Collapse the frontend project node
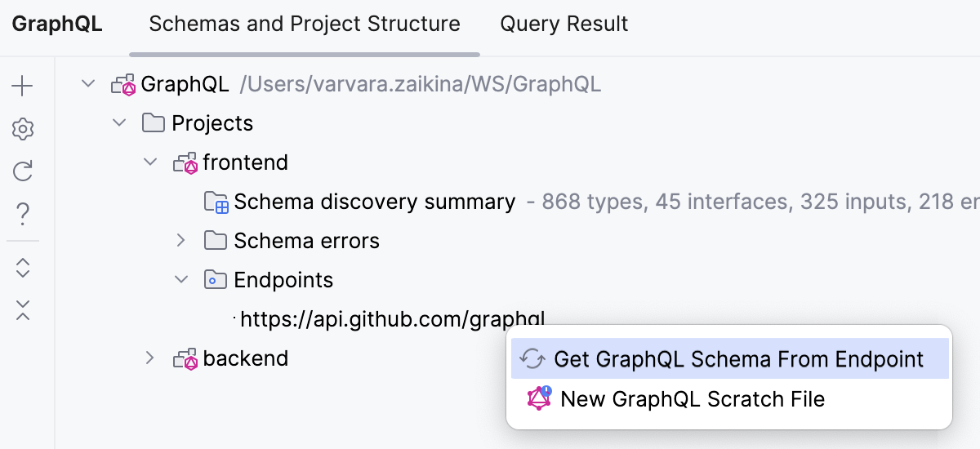 coord(150,162)
